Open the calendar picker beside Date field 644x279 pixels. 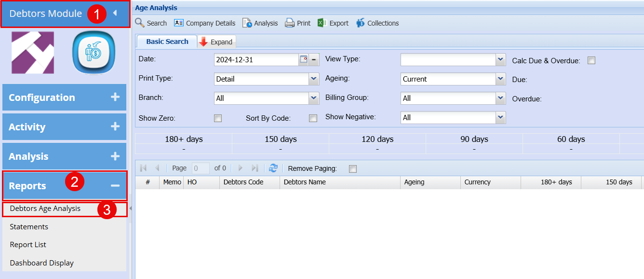click(304, 60)
